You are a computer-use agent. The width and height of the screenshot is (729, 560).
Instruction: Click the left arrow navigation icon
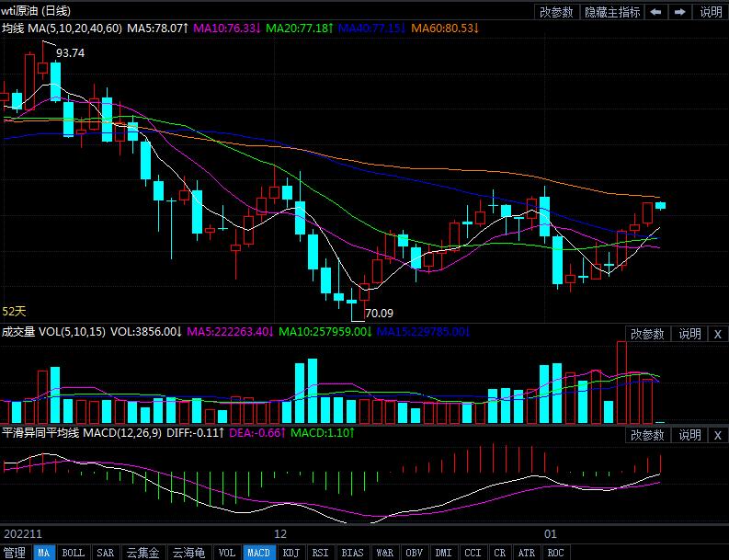tap(656, 12)
